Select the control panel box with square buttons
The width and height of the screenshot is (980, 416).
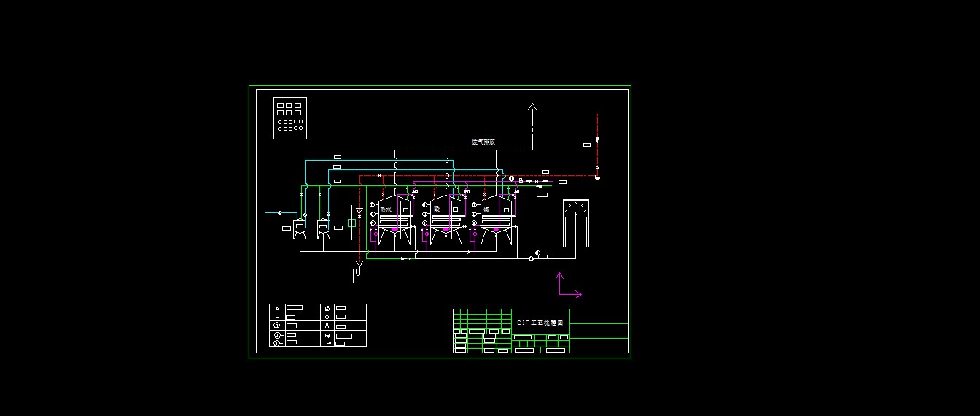pos(289,118)
